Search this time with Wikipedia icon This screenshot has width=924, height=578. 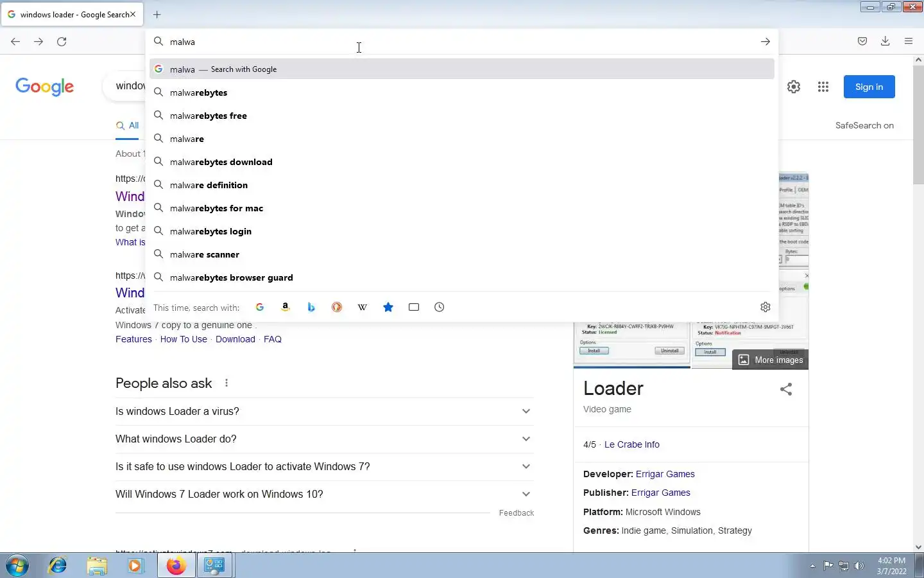363,307
